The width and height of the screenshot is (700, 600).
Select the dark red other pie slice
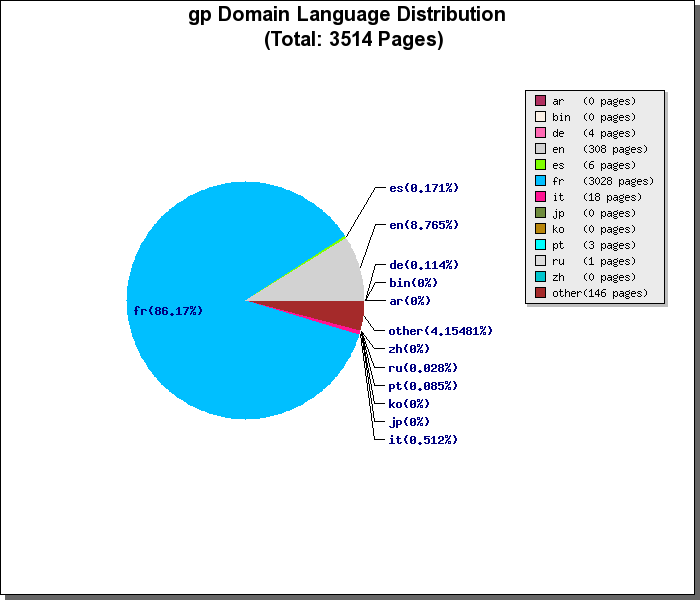(340, 312)
